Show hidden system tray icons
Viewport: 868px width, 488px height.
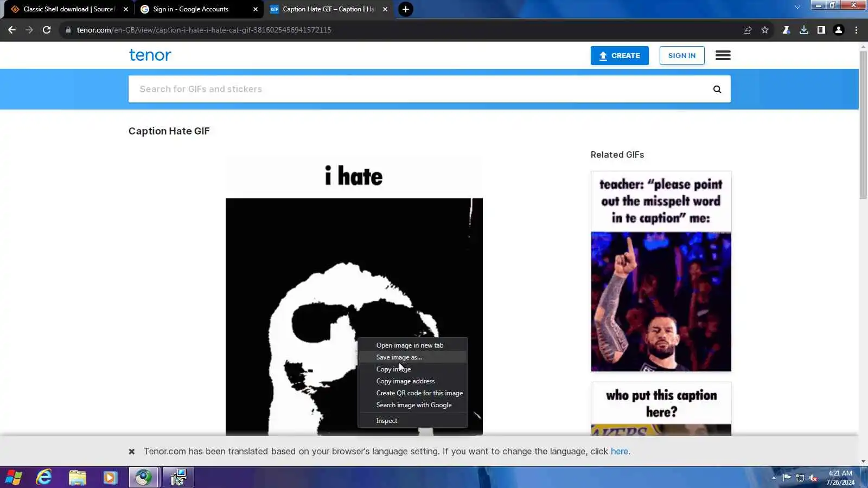[x=774, y=478]
